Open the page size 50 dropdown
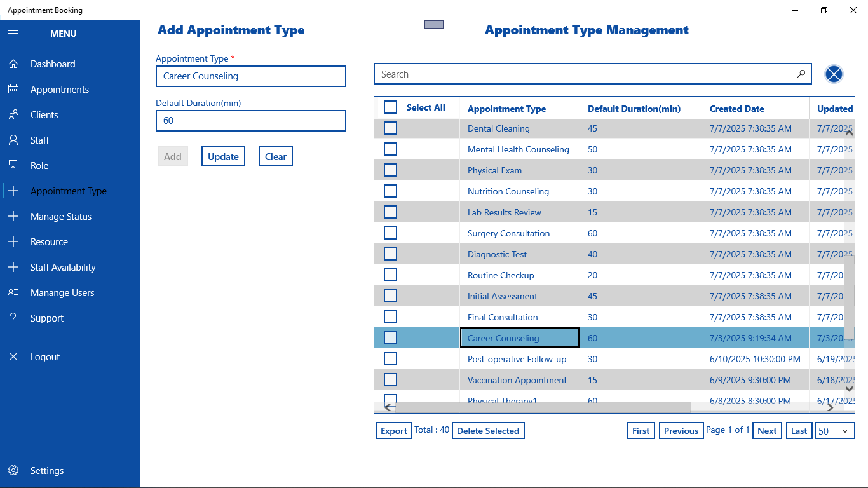 click(x=835, y=431)
